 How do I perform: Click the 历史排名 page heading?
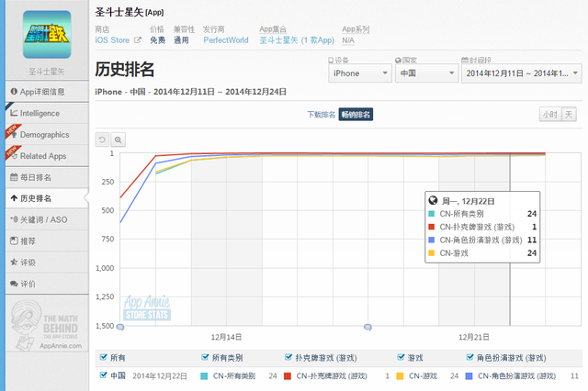point(125,69)
